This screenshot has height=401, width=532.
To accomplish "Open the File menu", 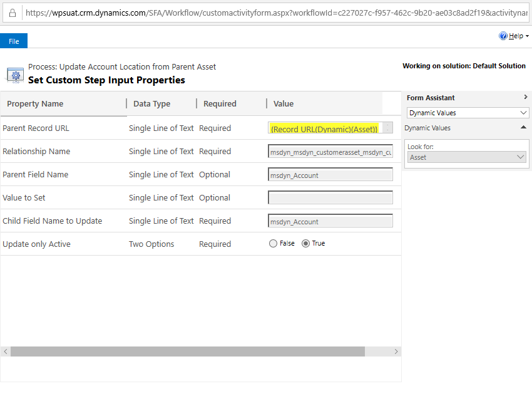I will tap(14, 41).
